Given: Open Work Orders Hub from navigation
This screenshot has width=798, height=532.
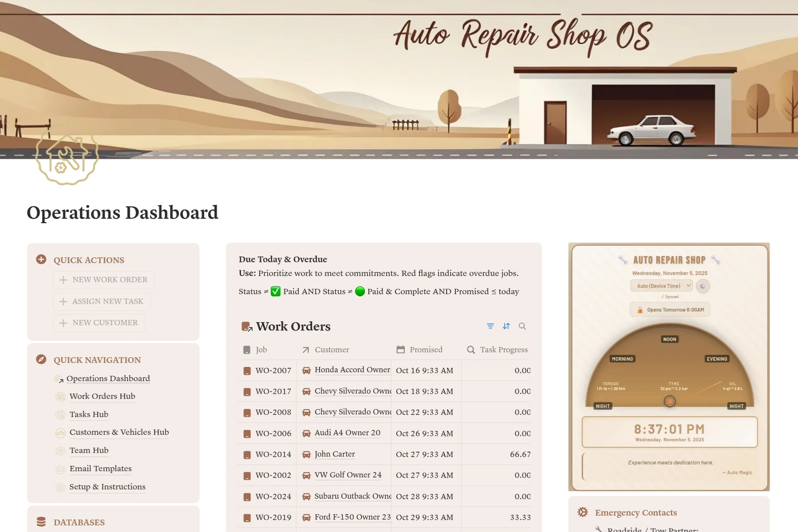Looking at the screenshot, I should [x=102, y=396].
